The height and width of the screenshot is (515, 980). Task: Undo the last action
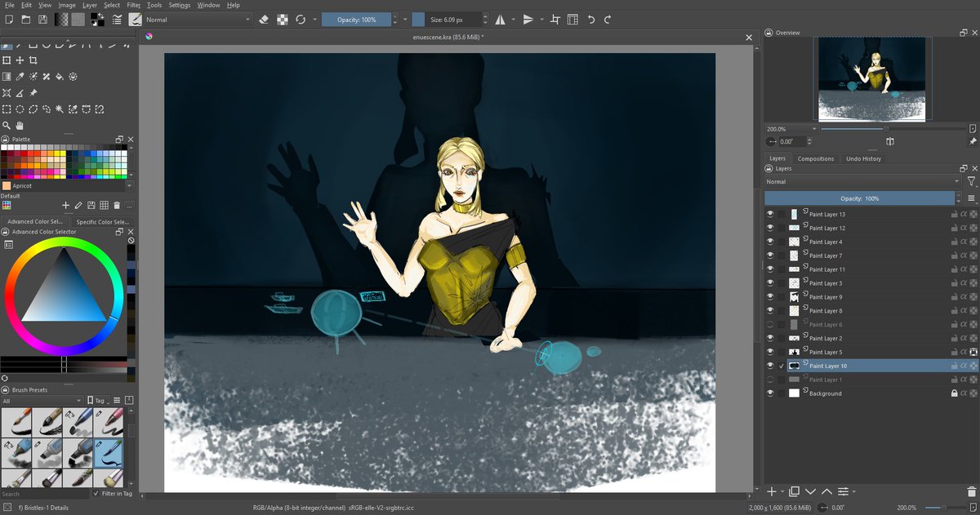click(590, 19)
